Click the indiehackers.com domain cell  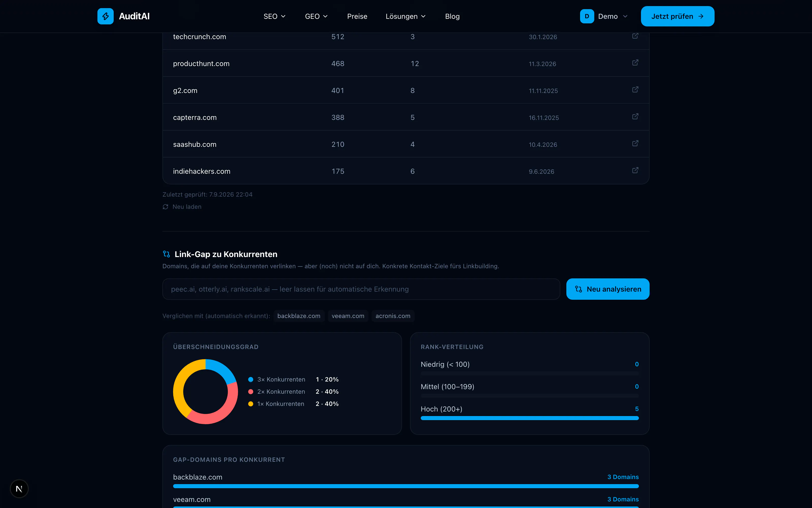coord(202,171)
